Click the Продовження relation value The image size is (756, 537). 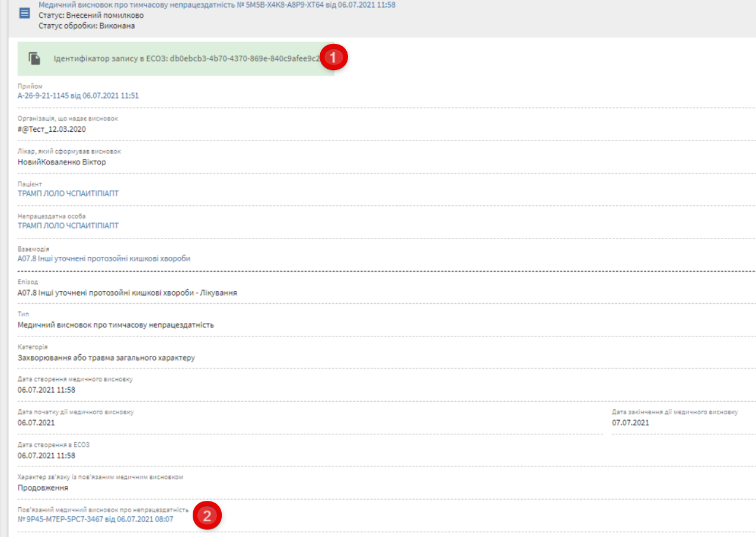[x=43, y=488]
